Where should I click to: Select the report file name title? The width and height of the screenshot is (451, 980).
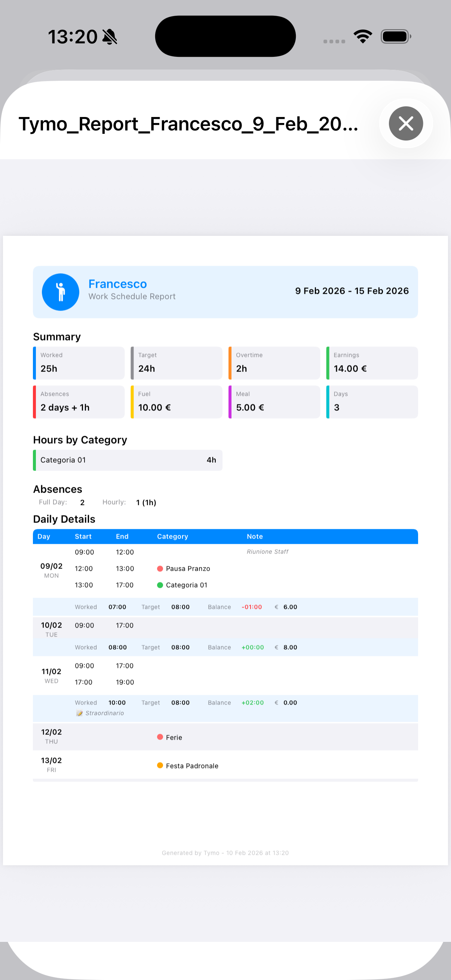[188, 124]
